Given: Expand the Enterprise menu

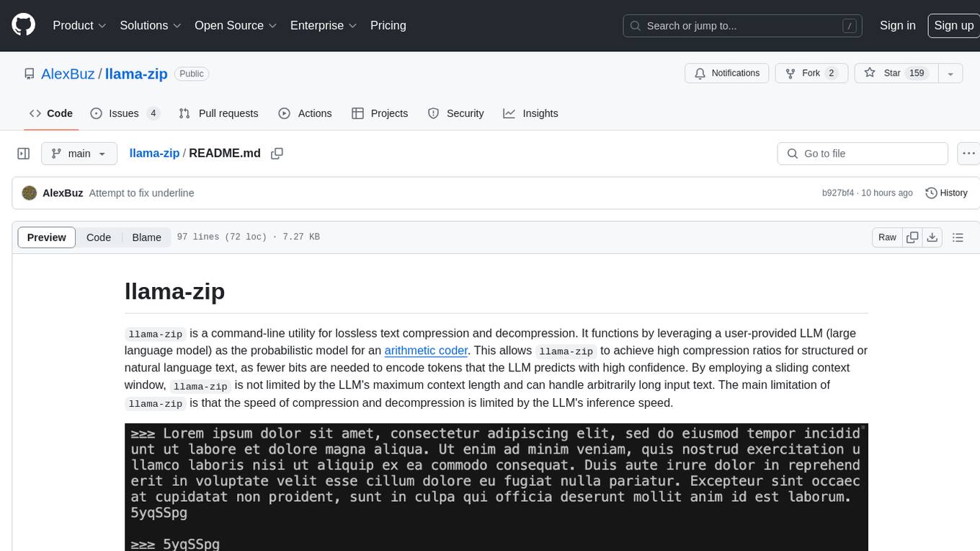Looking at the screenshot, I should [x=324, y=25].
